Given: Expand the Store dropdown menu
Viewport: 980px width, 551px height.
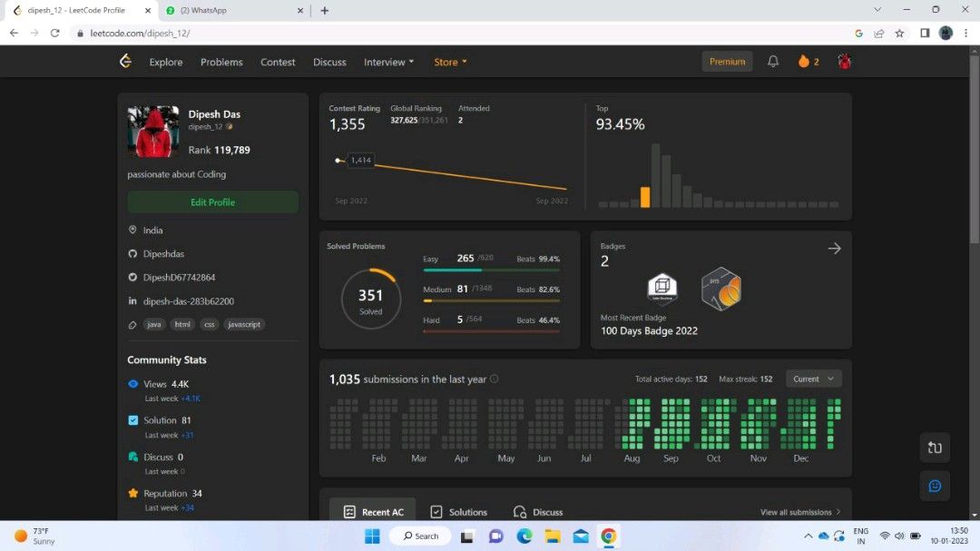Looking at the screenshot, I should click(451, 62).
